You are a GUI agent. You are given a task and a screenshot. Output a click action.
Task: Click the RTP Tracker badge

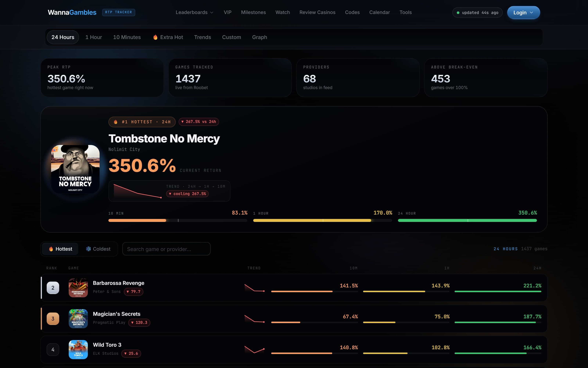point(119,12)
